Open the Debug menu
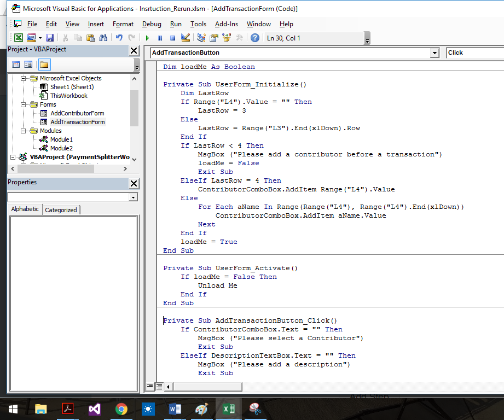 pyautogui.click(x=152, y=24)
